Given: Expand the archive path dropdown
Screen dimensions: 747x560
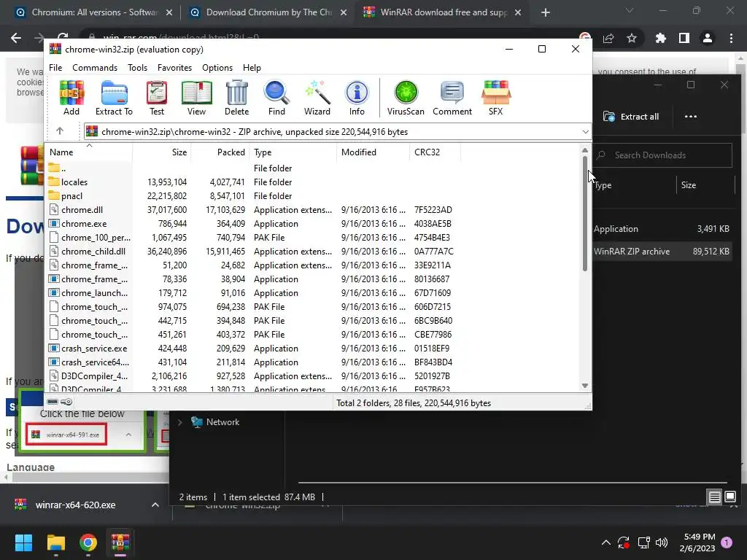Looking at the screenshot, I should click(x=585, y=132).
